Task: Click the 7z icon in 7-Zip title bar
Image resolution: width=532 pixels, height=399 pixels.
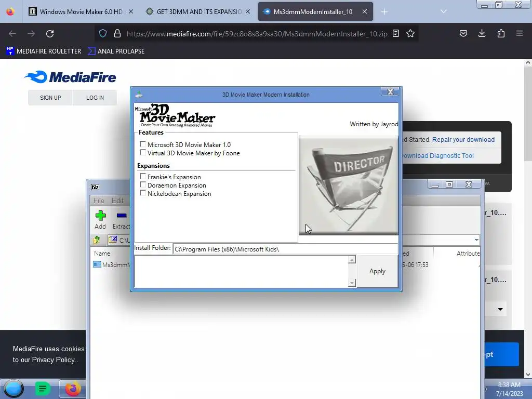Action: 96,187
